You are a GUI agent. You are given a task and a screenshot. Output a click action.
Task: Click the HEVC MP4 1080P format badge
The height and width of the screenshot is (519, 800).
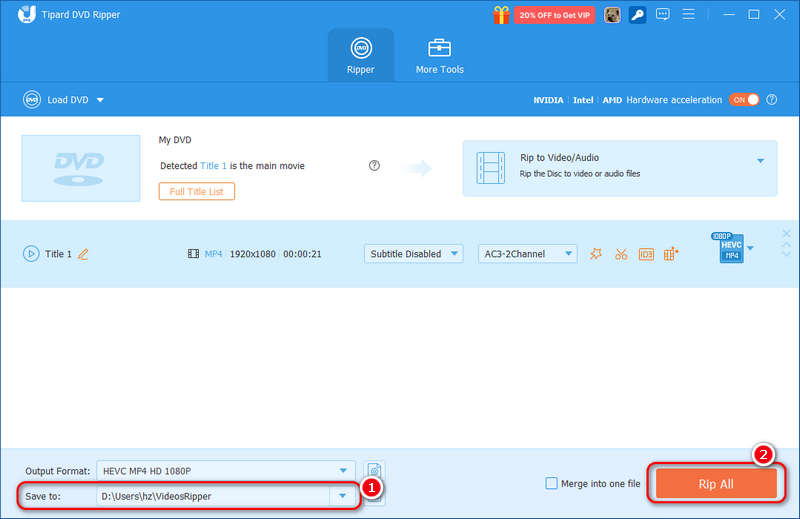[x=729, y=248]
